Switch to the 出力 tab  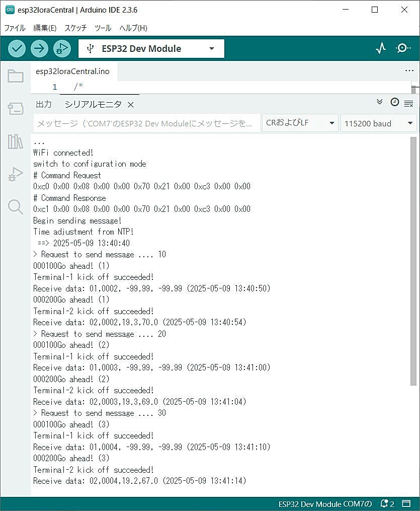44,104
